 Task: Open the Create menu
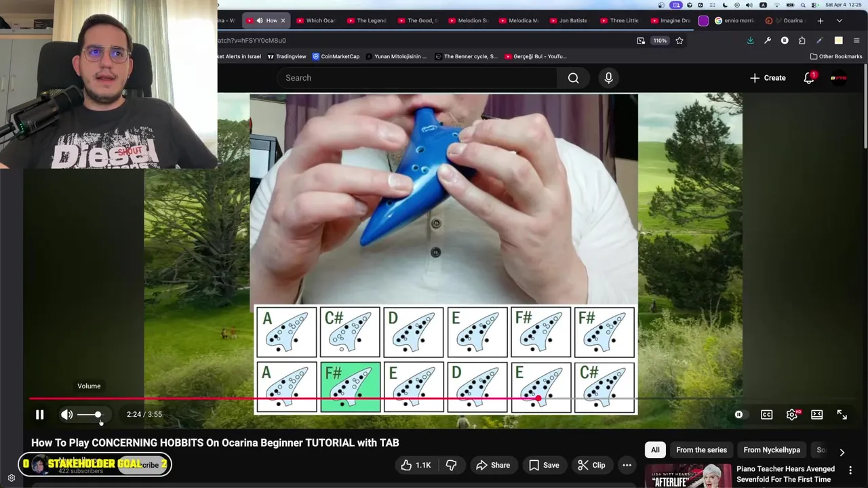point(768,78)
